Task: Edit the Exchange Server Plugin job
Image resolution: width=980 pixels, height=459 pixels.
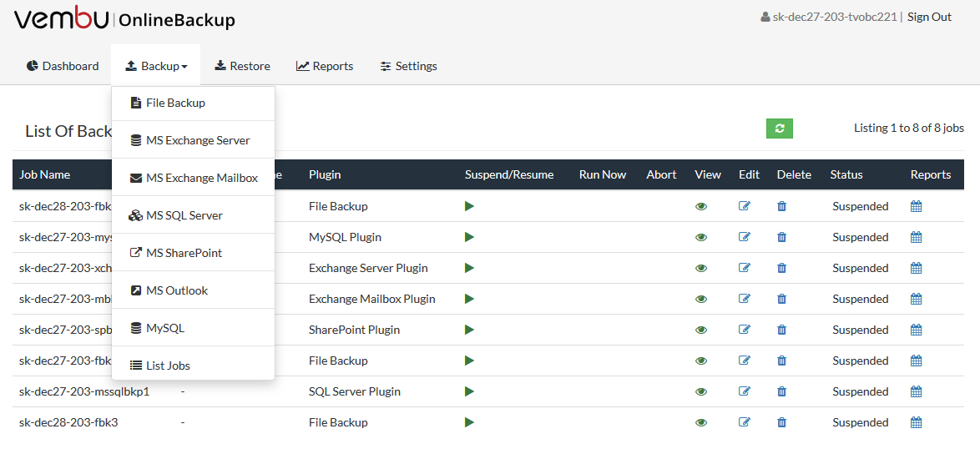Action: point(744,268)
